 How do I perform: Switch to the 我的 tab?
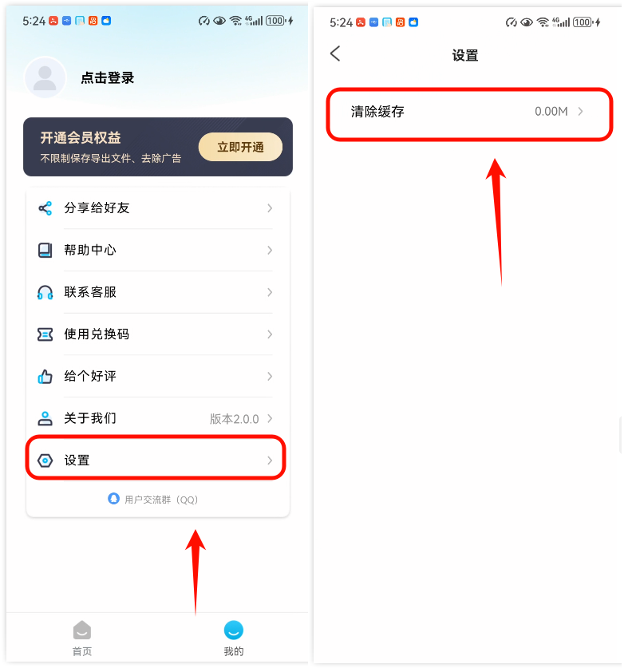pyautogui.click(x=234, y=638)
